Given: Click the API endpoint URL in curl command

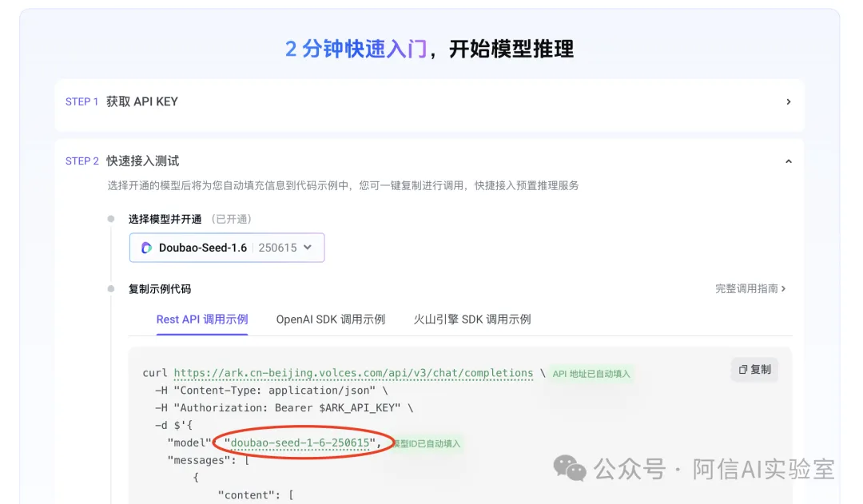Looking at the screenshot, I should pyautogui.click(x=353, y=373).
